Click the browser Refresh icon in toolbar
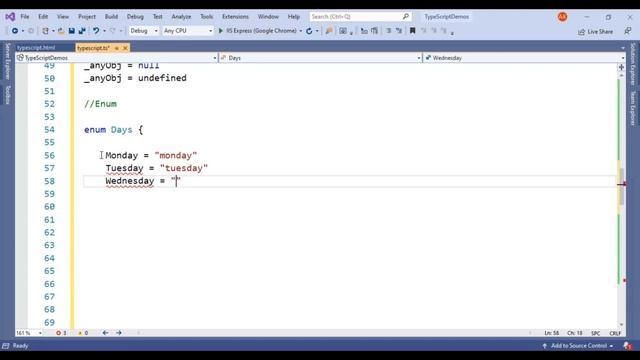 pyautogui.click(x=309, y=31)
